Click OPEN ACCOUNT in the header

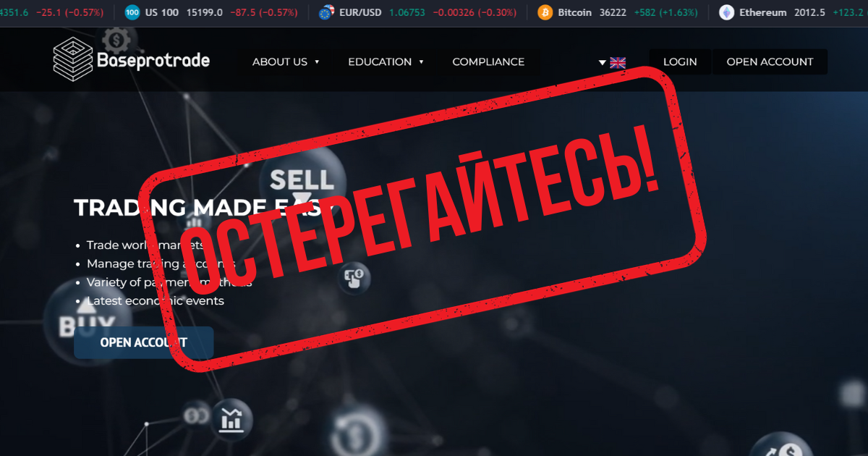tap(770, 62)
